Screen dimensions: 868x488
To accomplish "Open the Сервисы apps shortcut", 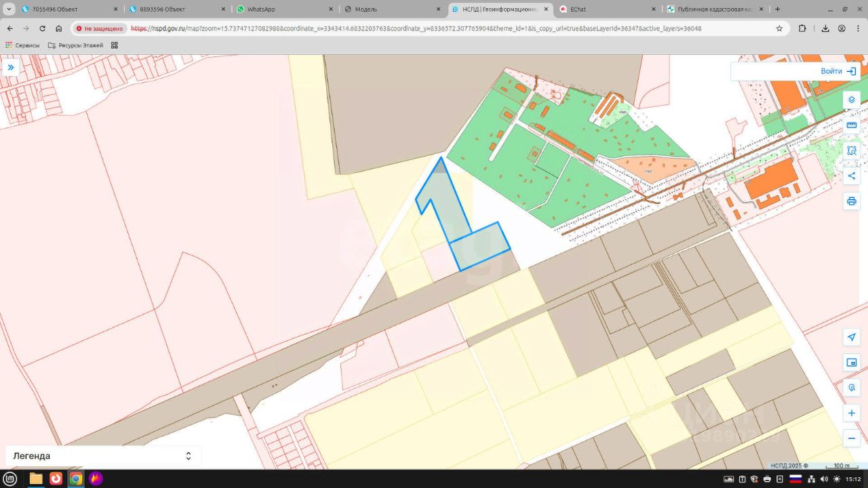I will [22, 45].
